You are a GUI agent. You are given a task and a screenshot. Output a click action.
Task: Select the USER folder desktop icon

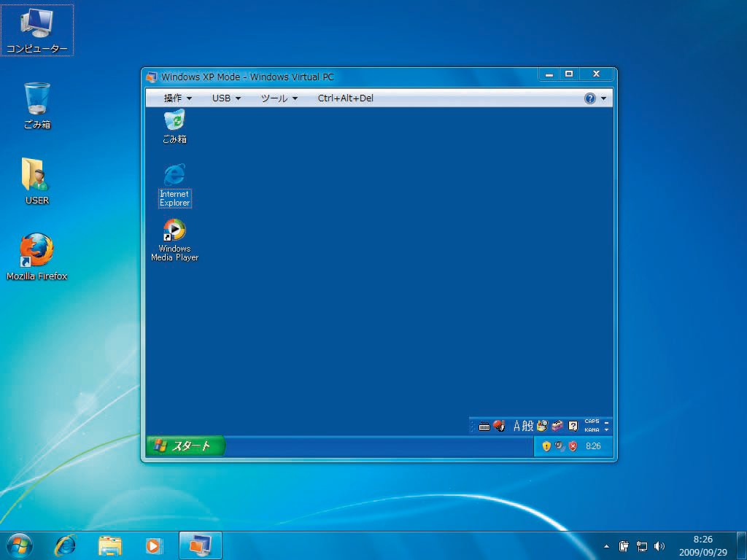tap(37, 181)
